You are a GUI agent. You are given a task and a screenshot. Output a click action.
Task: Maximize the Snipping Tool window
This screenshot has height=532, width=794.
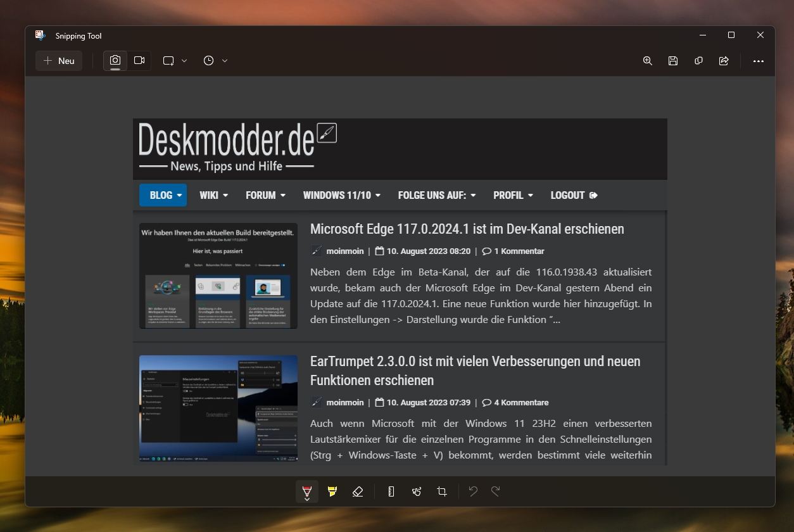tap(731, 35)
